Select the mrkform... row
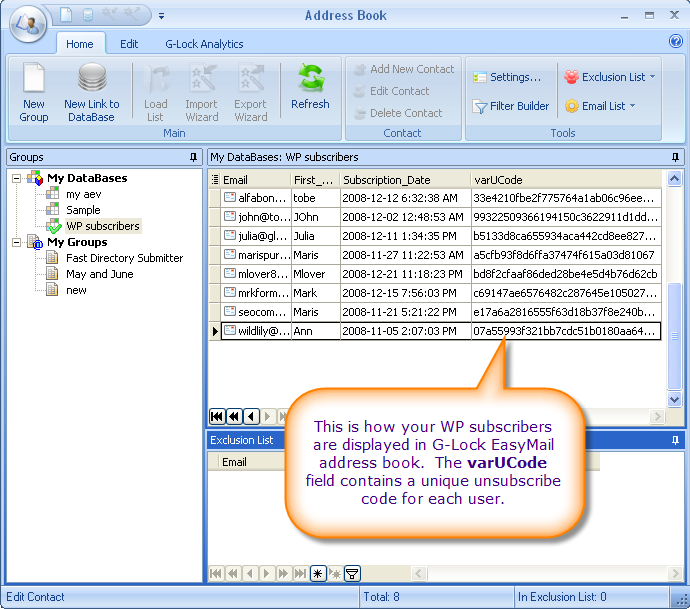The height and width of the screenshot is (609, 690). (x=435, y=293)
